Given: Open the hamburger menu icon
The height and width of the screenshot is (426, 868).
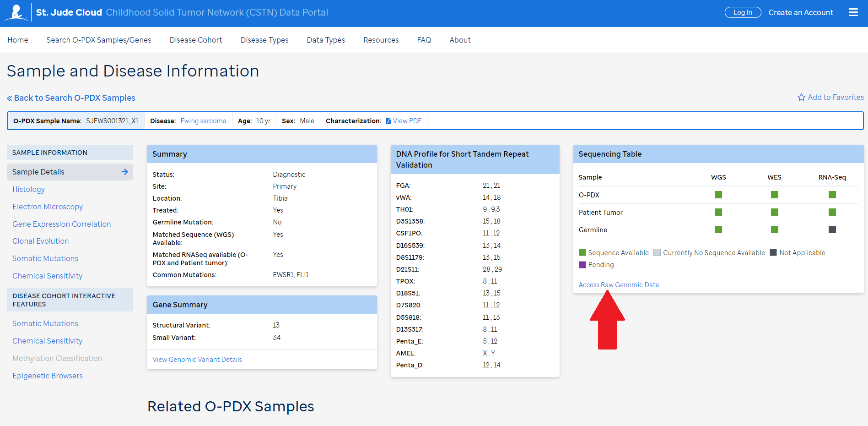Looking at the screenshot, I should click(x=853, y=12).
